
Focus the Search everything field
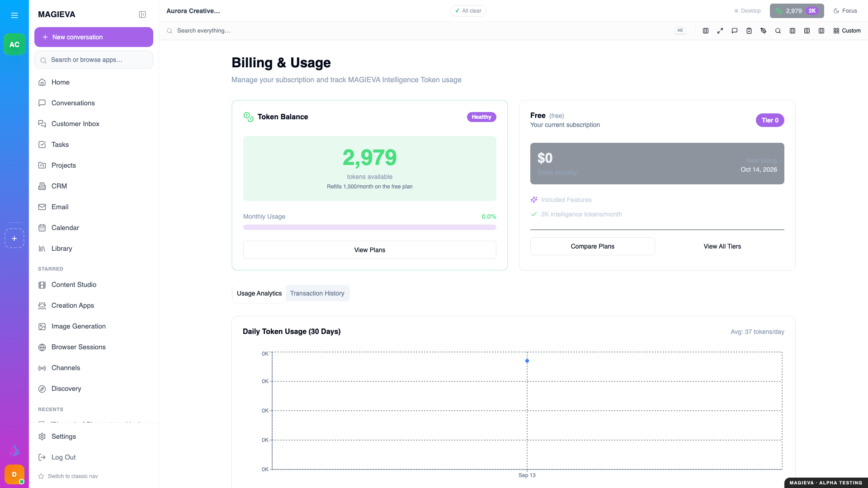420,31
